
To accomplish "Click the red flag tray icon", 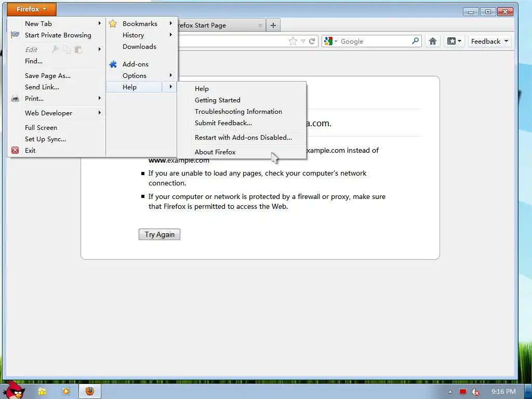I will click(462, 392).
